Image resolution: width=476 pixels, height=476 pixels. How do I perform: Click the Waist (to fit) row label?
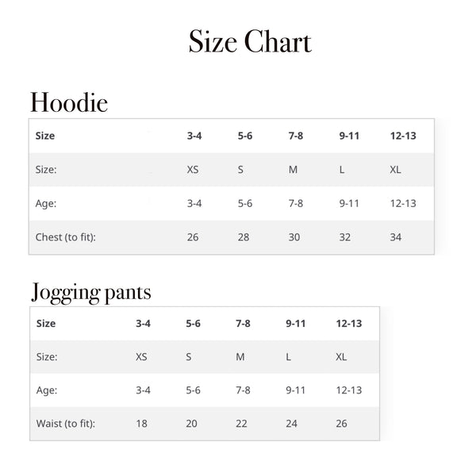[x=66, y=424]
